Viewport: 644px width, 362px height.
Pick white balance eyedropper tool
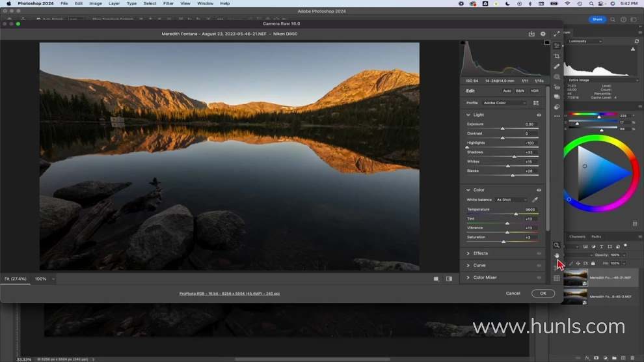click(x=535, y=200)
